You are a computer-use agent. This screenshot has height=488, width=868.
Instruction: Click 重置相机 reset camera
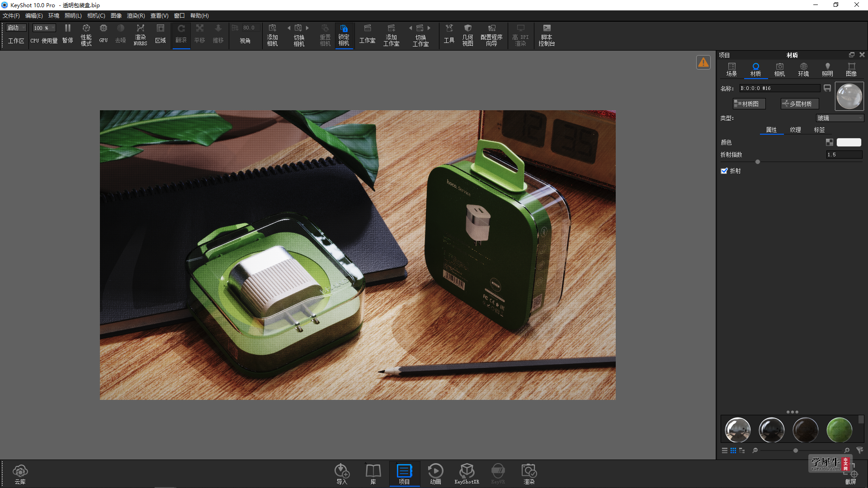[x=325, y=35]
